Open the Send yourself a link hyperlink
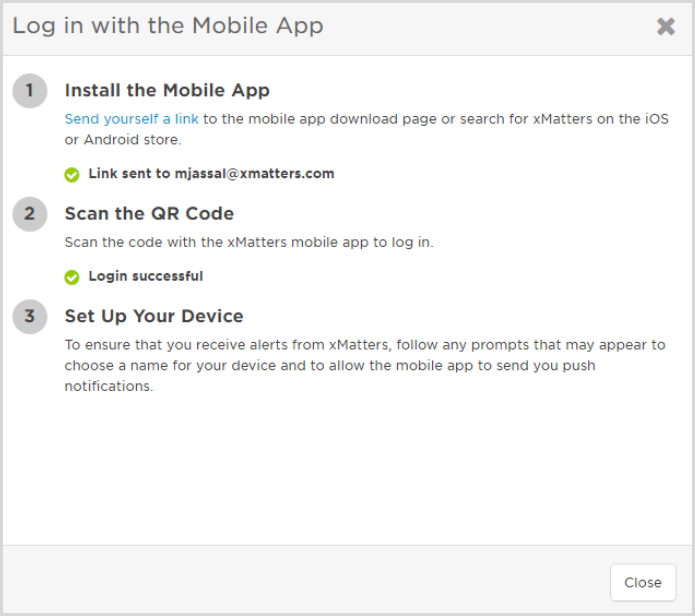Screen dimensions: 695x616 (x=132, y=119)
